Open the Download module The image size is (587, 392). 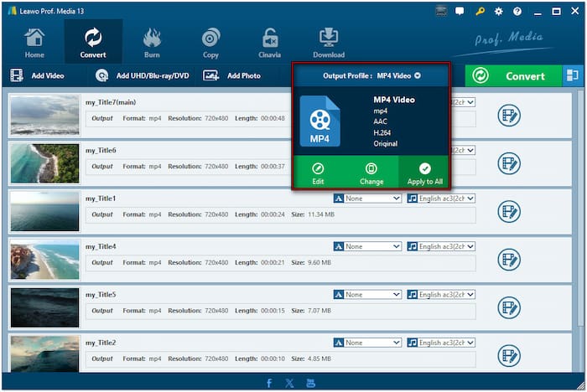pyautogui.click(x=329, y=44)
